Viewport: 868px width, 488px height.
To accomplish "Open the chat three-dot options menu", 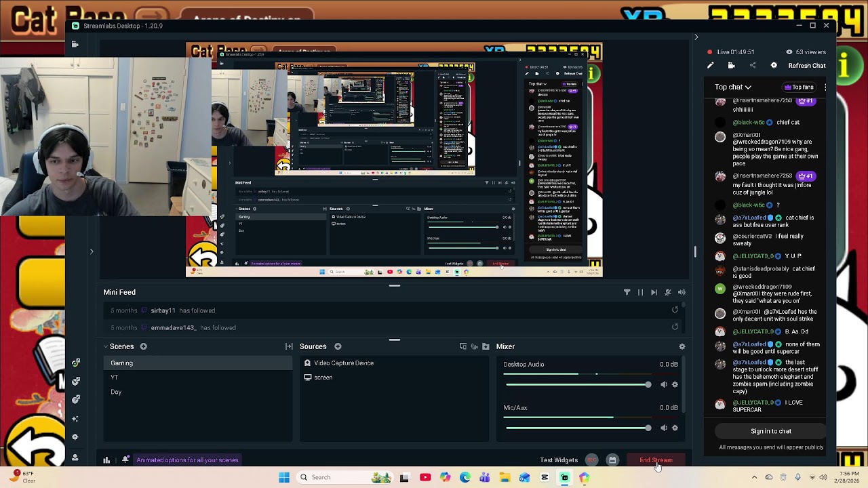I will point(825,87).
